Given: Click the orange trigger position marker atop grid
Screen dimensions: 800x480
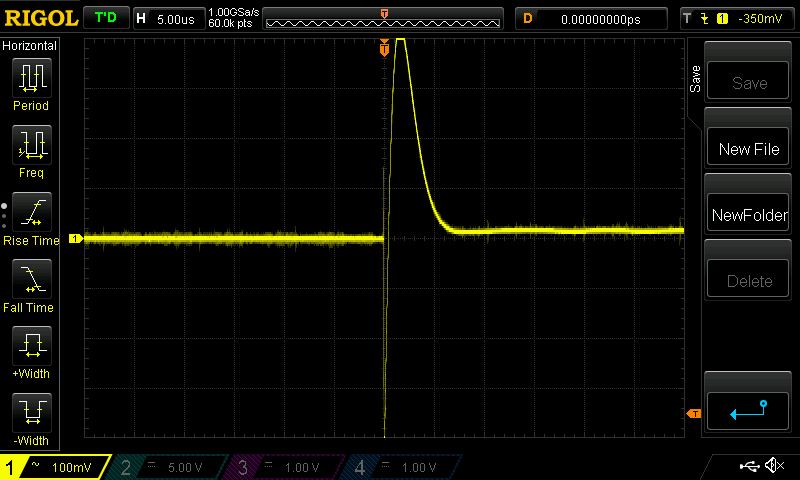Looking at the screenshot, I should click(x=384, y=47).
